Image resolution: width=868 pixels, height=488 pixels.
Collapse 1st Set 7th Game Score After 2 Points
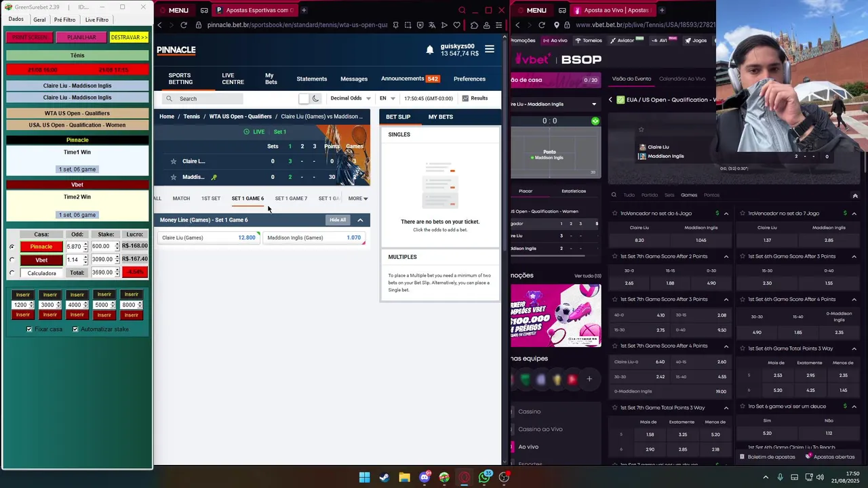(x=726, y=256)
